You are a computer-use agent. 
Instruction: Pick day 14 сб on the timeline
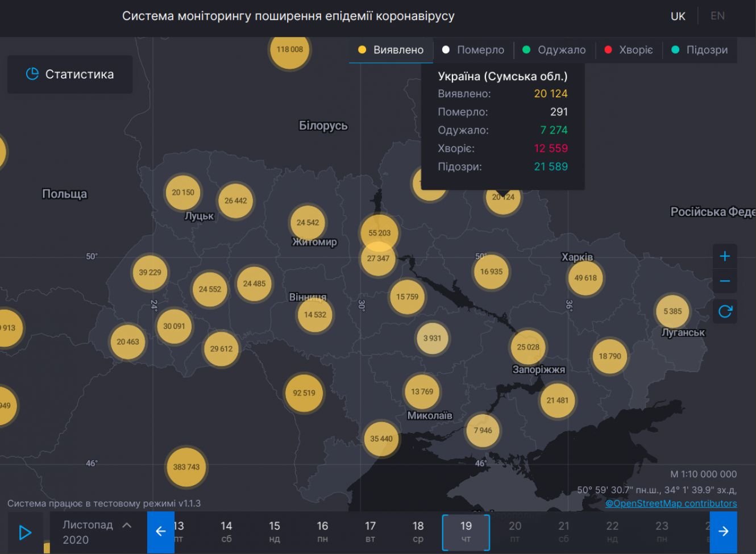pos(226,532)
